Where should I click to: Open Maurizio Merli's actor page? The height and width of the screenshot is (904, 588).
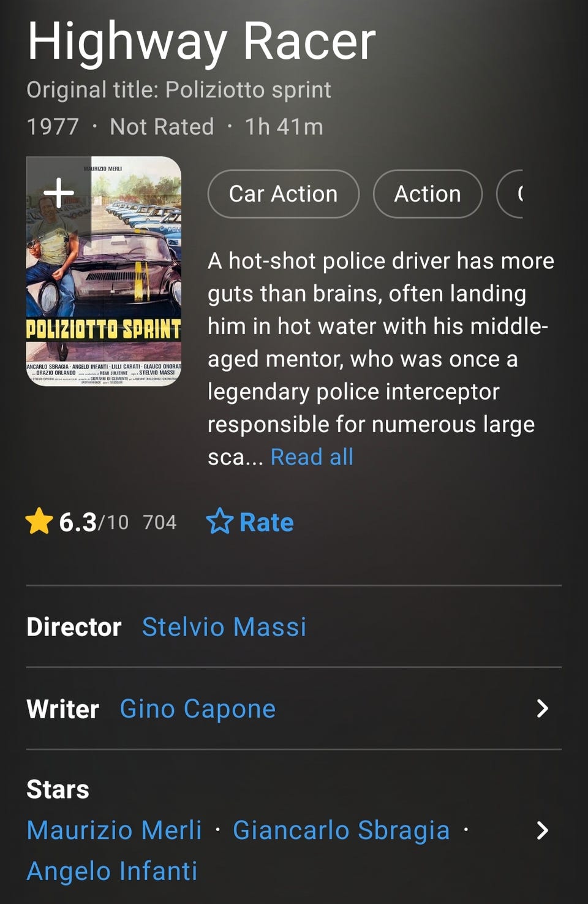click(x=115, y=830)
